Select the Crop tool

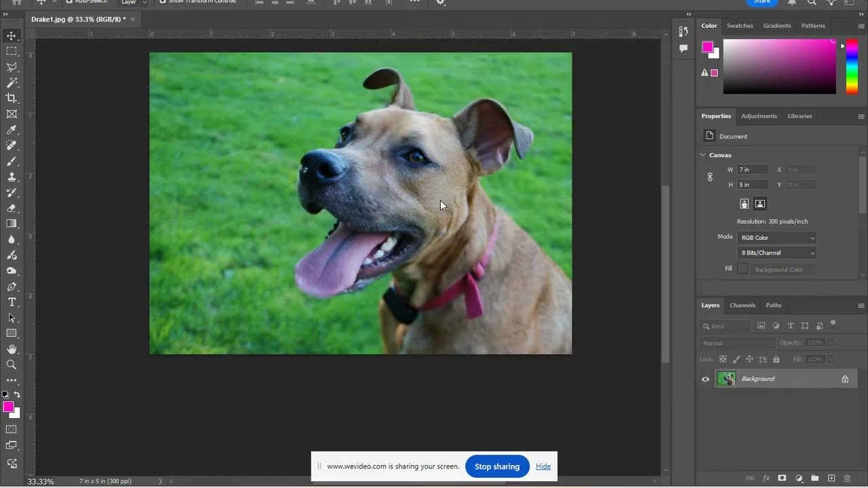tap(12, 98)
